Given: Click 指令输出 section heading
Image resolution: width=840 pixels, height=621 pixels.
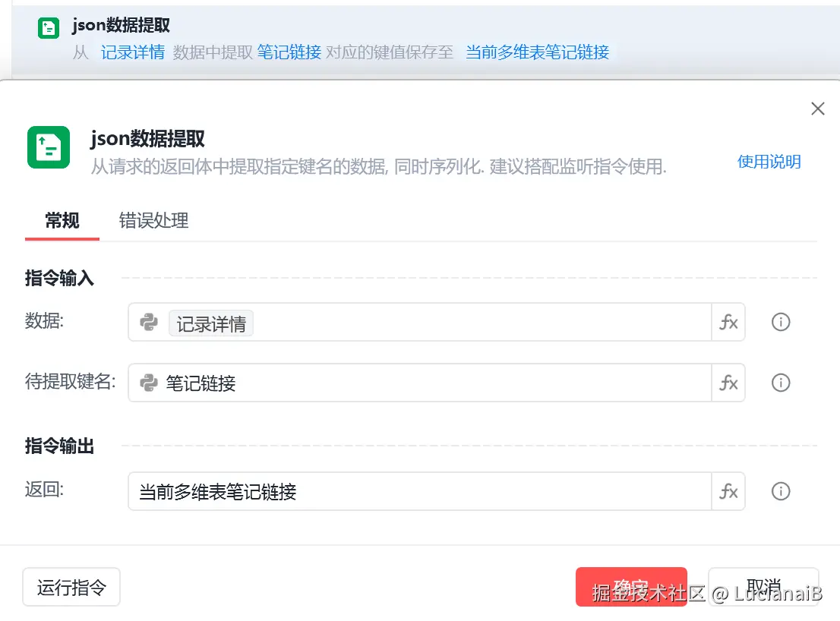Looking at the screenshot, I should tap(59, 446).
